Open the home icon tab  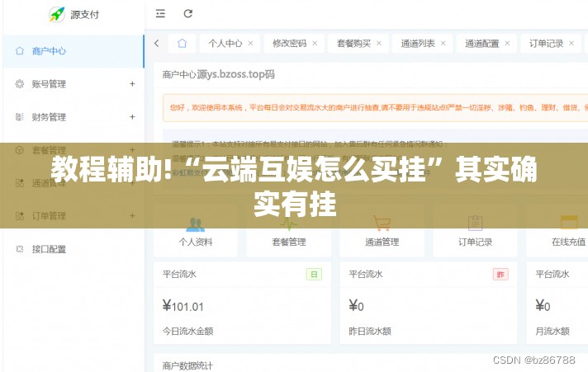[182, 44]
